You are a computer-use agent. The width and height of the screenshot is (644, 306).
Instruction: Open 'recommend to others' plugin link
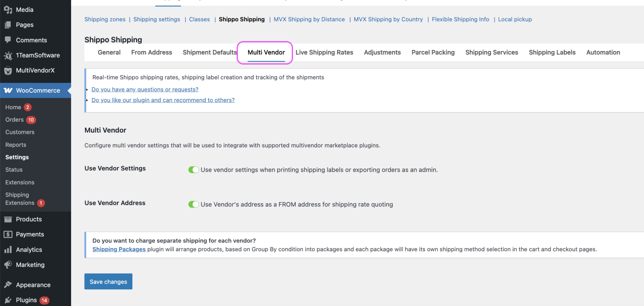click(163, 100)
